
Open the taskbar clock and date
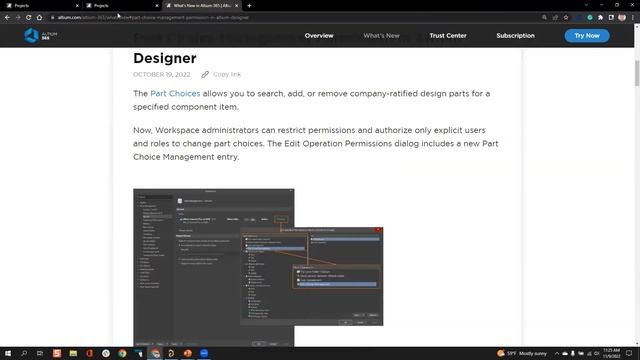[611, 353]
